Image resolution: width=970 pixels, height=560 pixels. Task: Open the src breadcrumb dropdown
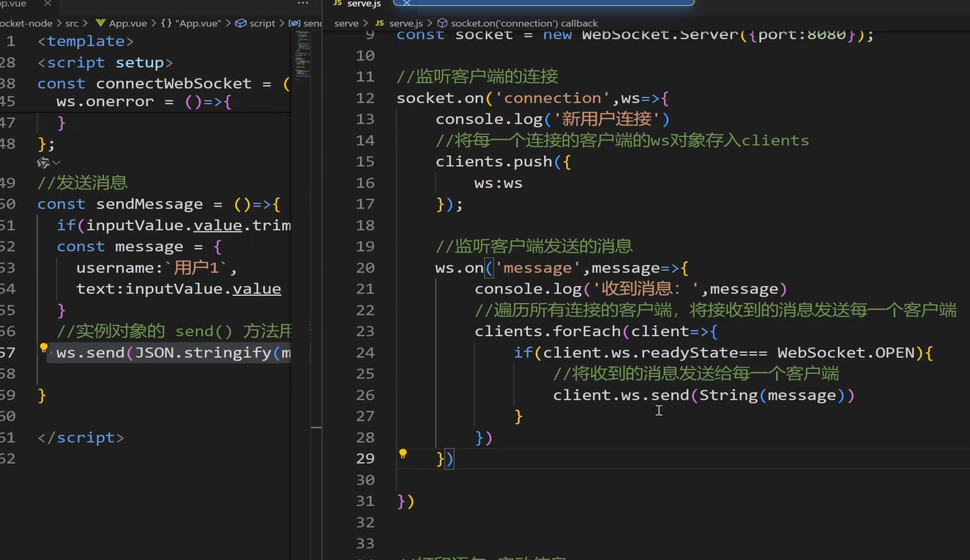pos(71,23)
